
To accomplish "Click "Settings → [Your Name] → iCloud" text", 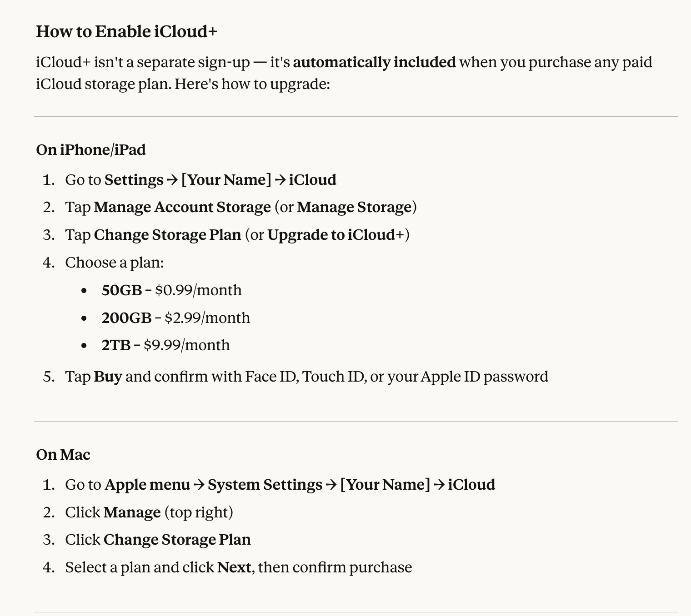I will (220, 180).
